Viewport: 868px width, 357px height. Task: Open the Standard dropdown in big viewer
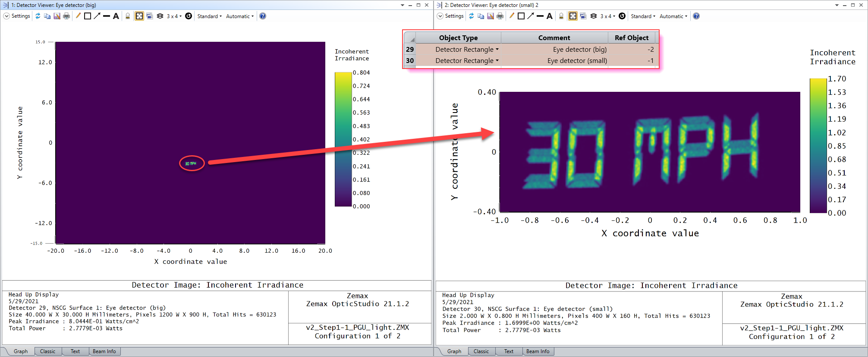point(210,16)
